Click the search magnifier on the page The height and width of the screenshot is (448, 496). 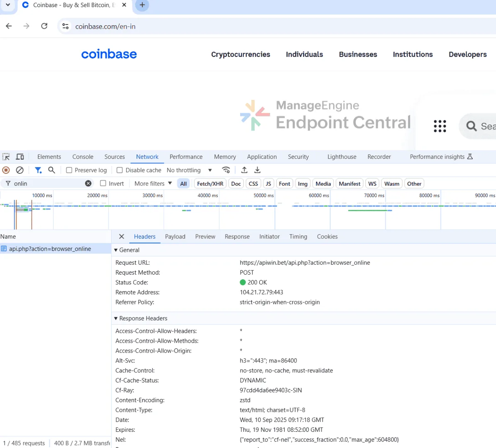(x=472, y=126)
